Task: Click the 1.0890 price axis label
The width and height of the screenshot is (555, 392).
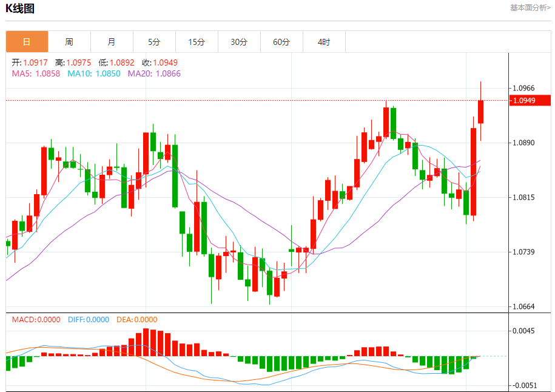Action: 523,143
